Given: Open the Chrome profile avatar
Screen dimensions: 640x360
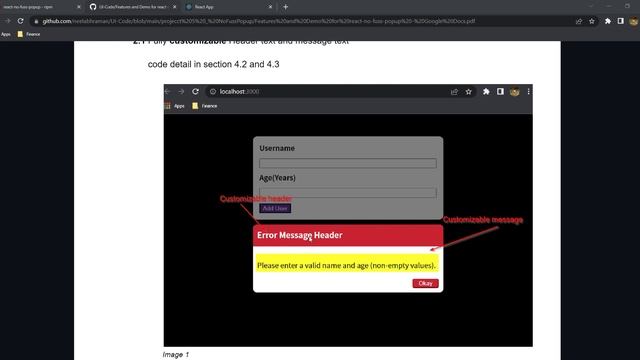Looking at the screenshot, I should coord(634,21).
